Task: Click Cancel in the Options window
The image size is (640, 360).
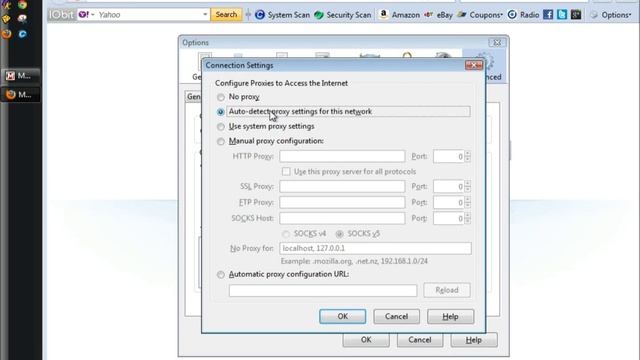Action: [x=420, y=340]
